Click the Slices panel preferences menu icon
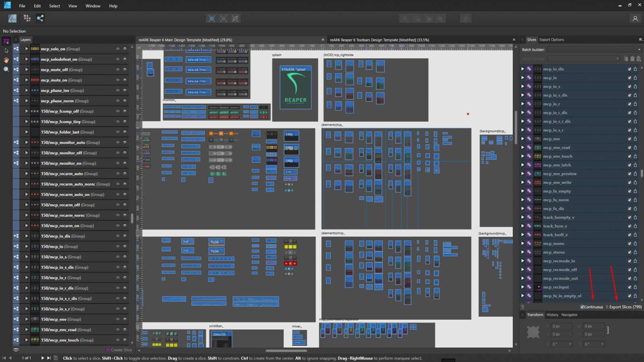This screenshot has height=362, width=644. [640, 39]
